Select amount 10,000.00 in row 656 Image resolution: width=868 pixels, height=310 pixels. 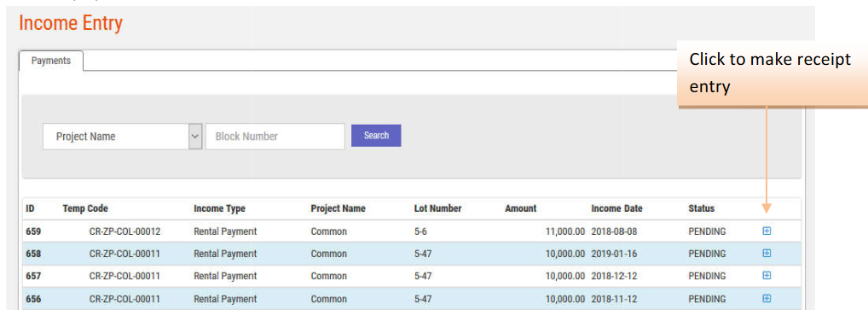[x=565, y=299]
